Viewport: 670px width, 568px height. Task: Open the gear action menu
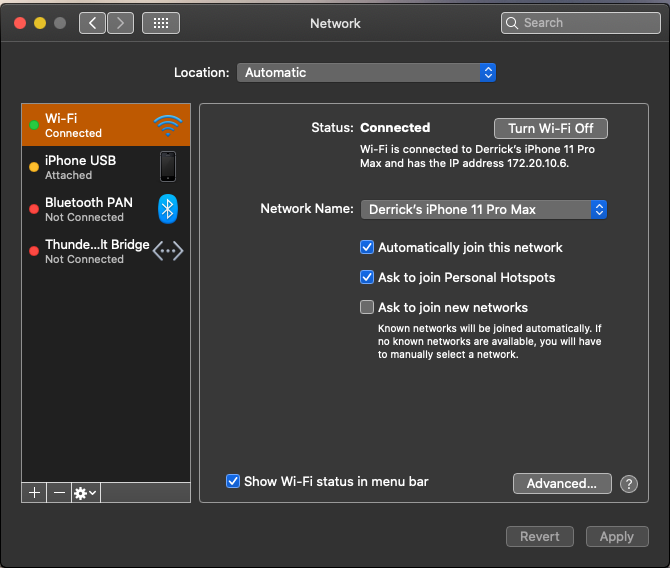point(85,493)
